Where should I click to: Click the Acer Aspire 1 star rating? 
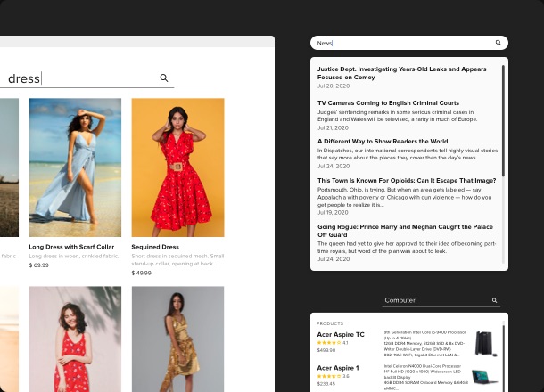[x=328, y=376]
